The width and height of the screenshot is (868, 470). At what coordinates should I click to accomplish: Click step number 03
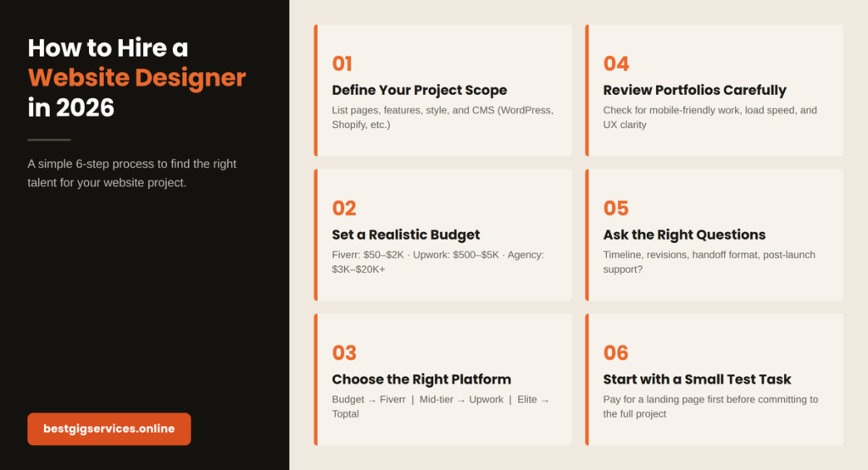(x=344, y=353)
